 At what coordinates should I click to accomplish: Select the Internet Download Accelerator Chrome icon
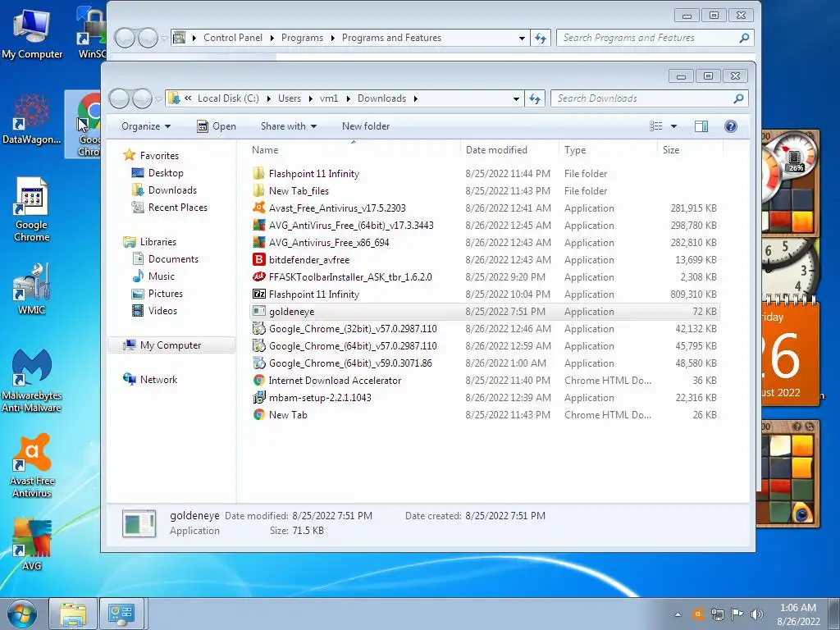258,380
